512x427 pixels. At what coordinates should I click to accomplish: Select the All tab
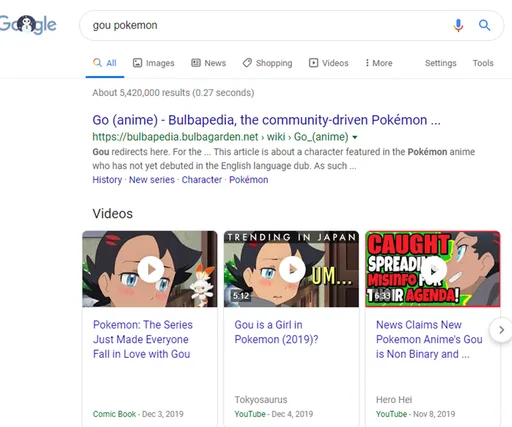click(105, 63)
